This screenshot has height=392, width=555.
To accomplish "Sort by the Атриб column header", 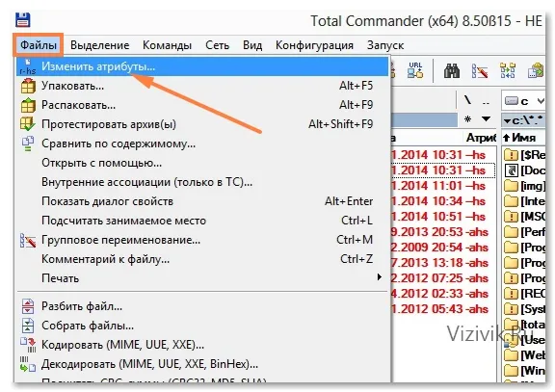I will [481, 138].
